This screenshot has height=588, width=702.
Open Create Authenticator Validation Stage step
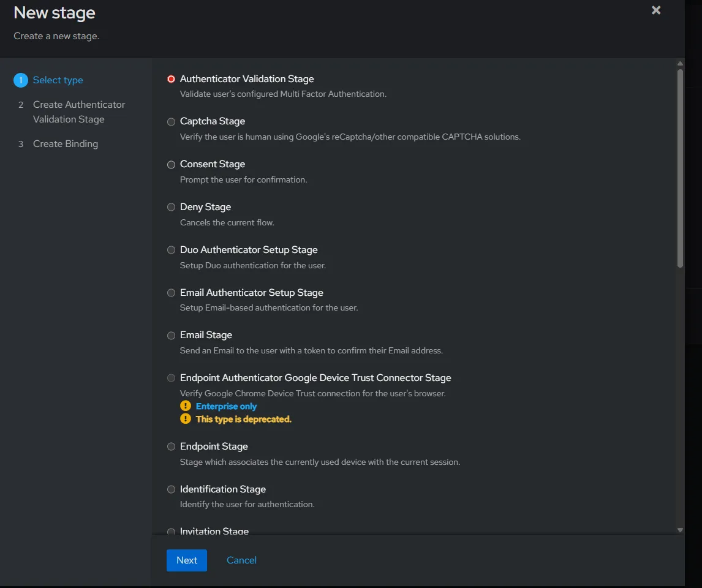pyautogui.click(x=78, y=112)
